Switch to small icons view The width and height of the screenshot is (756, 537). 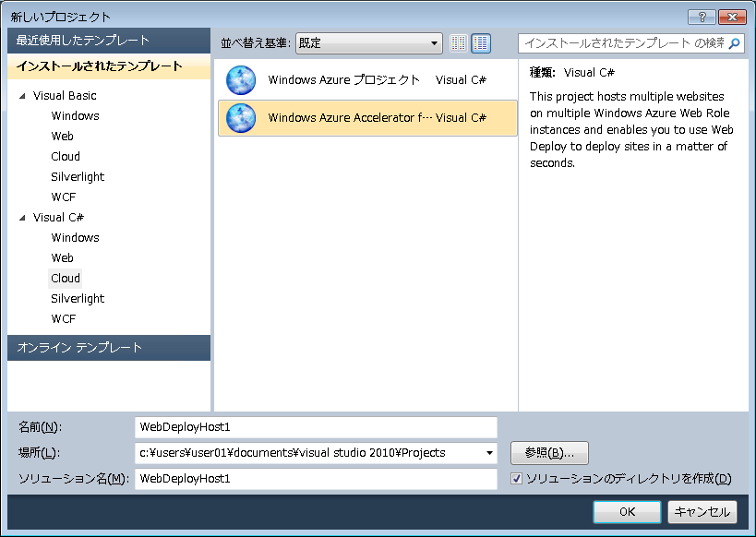[x=459, y=43]
